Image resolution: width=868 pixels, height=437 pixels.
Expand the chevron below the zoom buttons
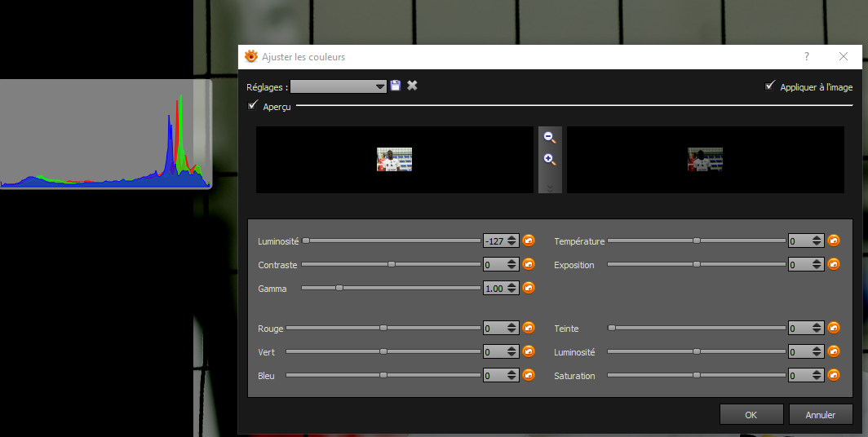pos(550,188)
